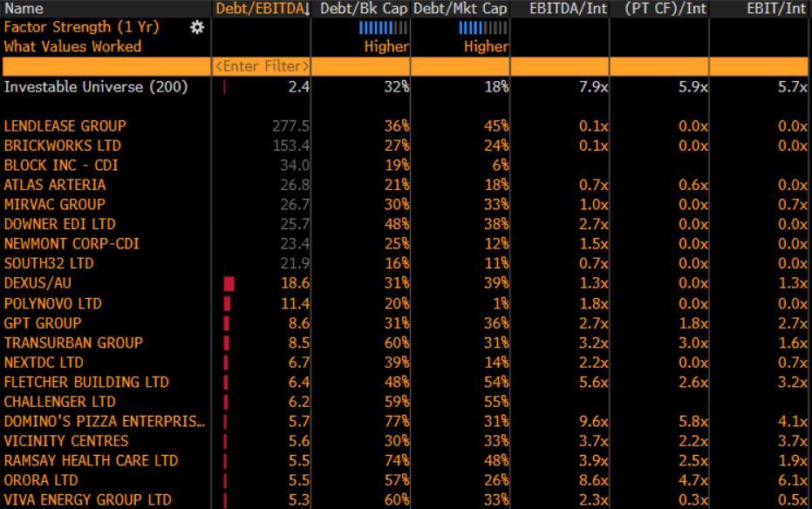Image resolution: width=812 pixels, height=509 pixels.
Task: Select TRANSURBAN GROUP row name
Action: click(x=73, y=343)
